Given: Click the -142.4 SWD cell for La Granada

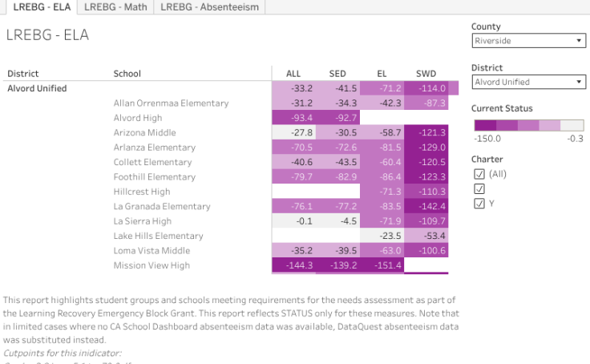Looking at the screenshot, I should click(x=426, y=206).
